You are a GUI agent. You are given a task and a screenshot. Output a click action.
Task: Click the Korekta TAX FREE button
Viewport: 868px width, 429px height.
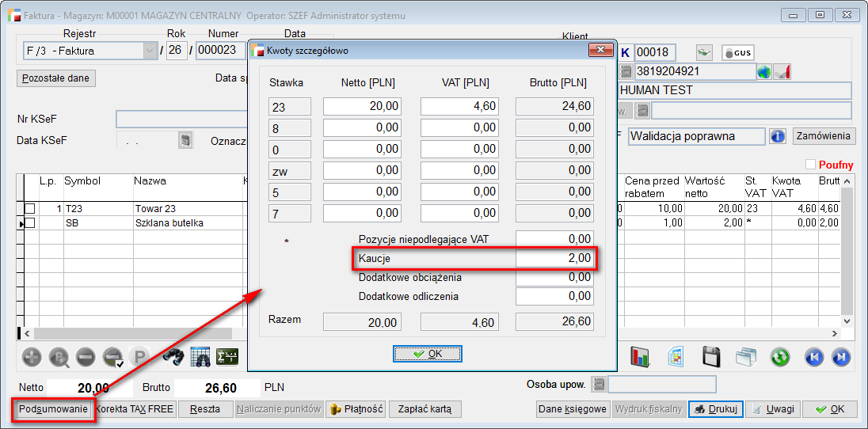point(135,409)
